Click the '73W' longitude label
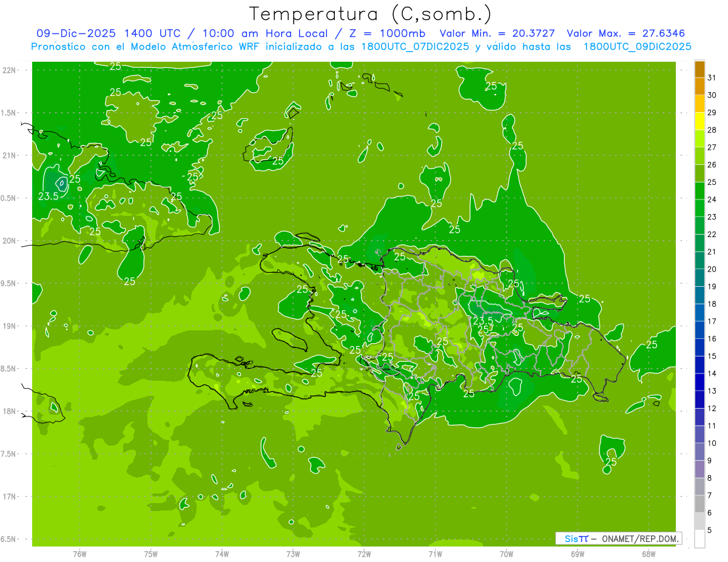The width and height of the screenshot is (728, 562). (x=293, y=554)
